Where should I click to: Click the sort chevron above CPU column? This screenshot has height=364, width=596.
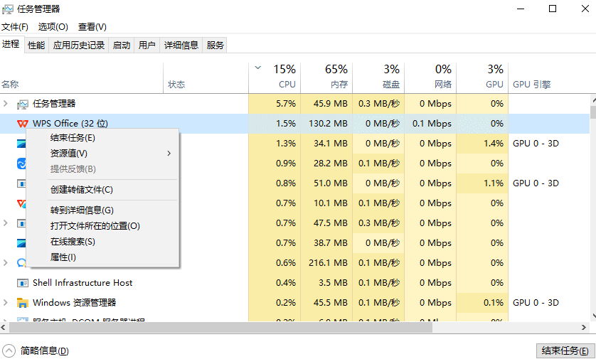pos(257,68)
